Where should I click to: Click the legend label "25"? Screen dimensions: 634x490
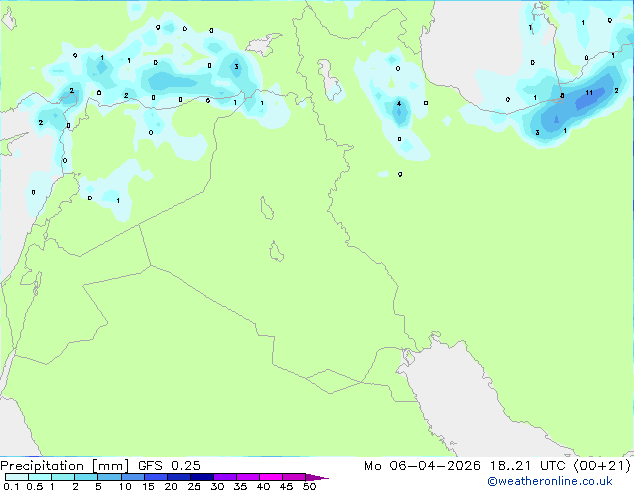194,486
